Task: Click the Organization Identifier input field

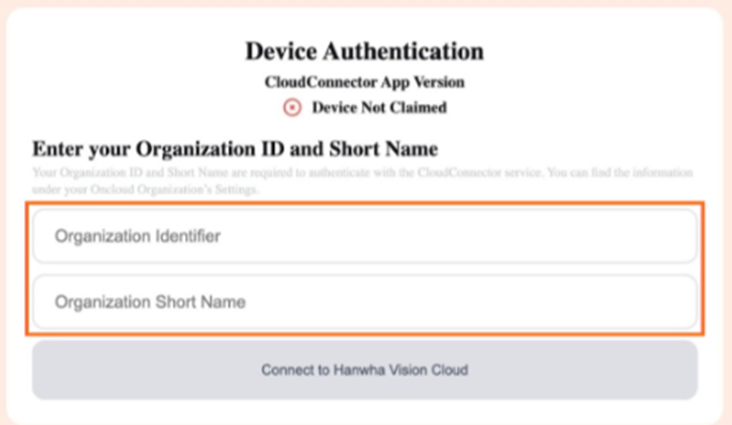Action: pos(365,236)
